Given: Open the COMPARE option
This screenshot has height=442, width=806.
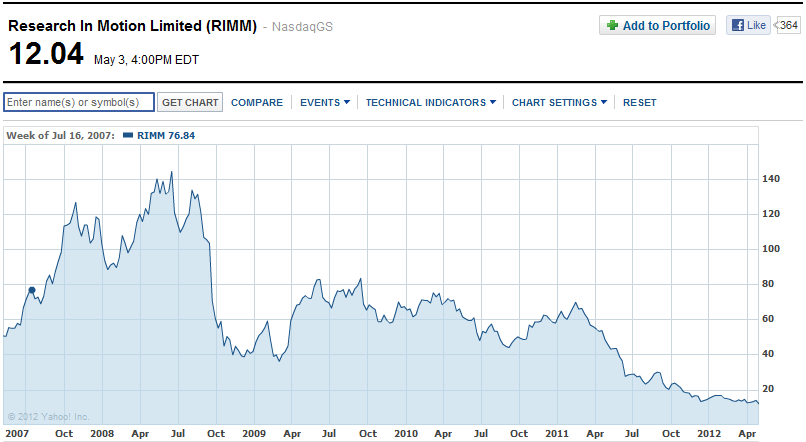Looking at the screenshot, I should pyautogui.click(x=257, y=103).
